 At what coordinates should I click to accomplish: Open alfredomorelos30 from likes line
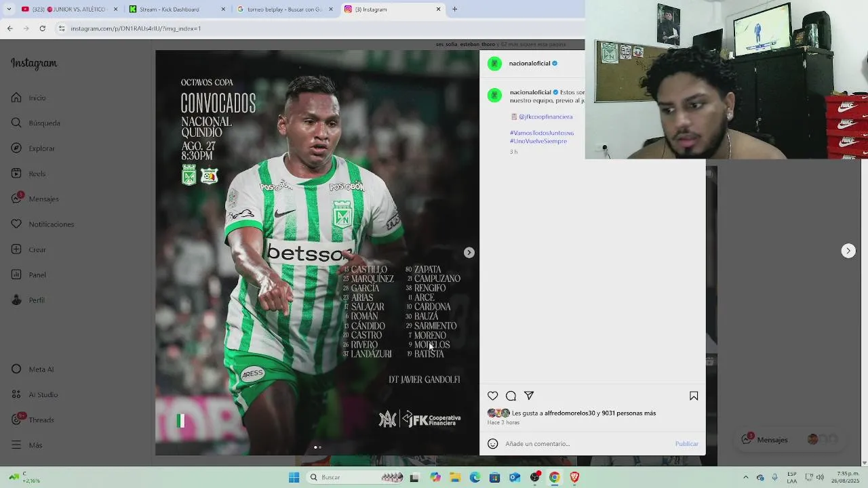pos(570,413)
